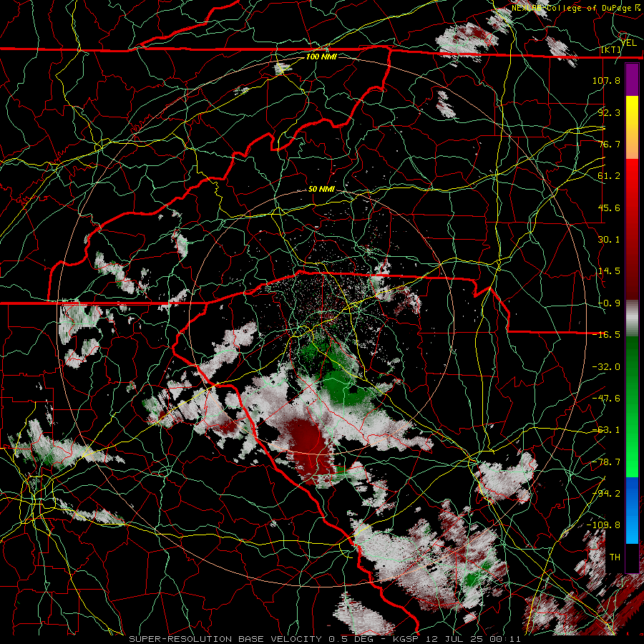Click the purple segment atop the velocity color bar
The image size is (644, 644).
632,80
